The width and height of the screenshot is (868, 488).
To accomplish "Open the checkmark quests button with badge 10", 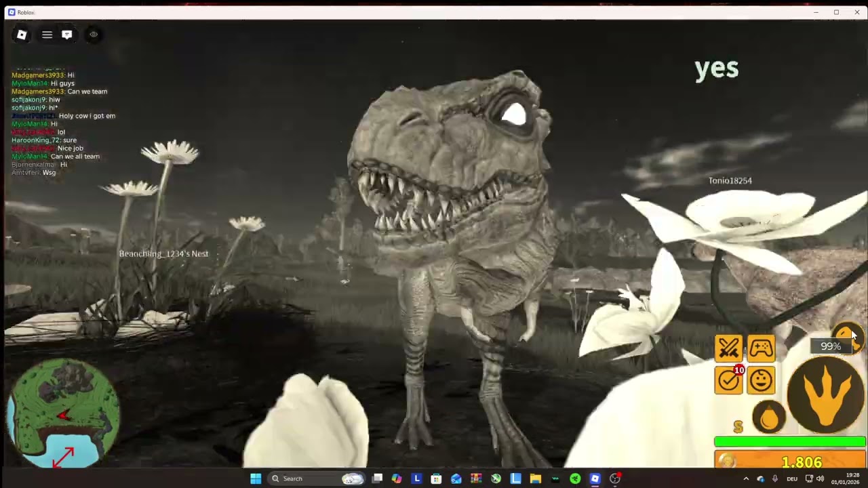I will click(729, 380).
